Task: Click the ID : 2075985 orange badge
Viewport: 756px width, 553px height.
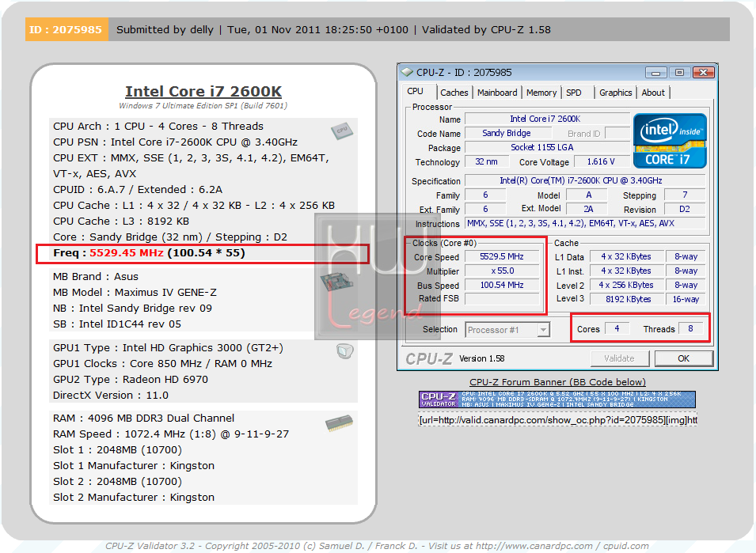Action: click(66, 29)
